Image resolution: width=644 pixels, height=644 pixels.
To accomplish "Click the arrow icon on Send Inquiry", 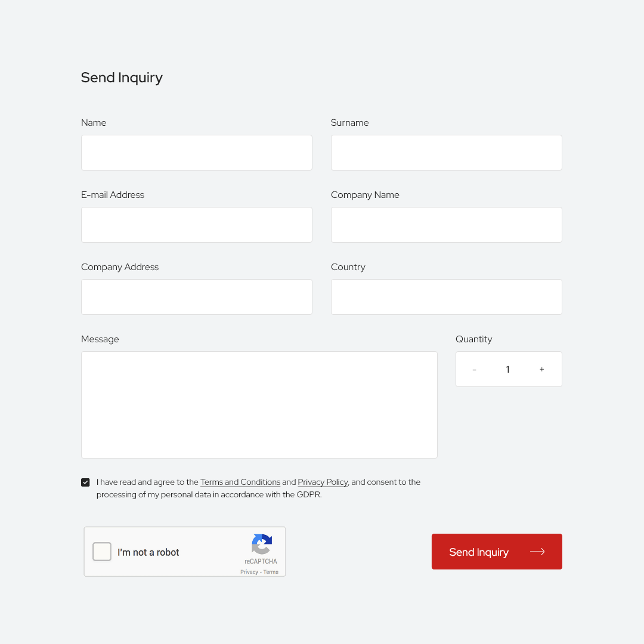I will tap(537, 552).
